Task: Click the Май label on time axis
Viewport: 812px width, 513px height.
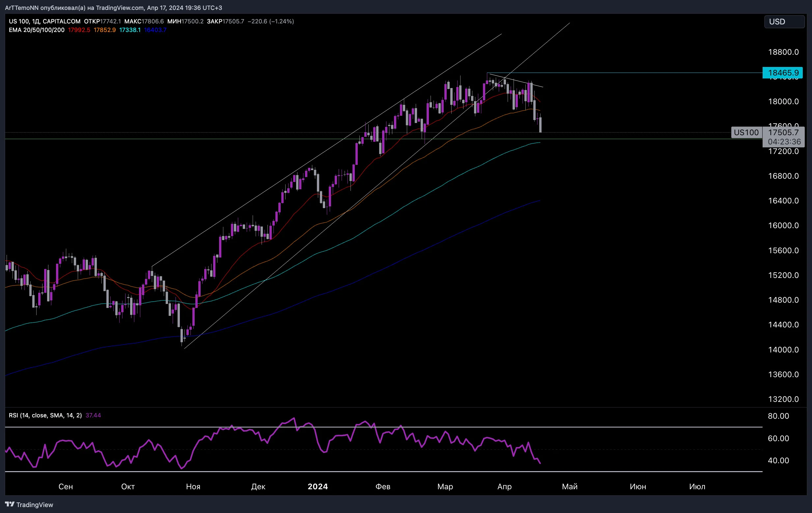Action: pyautogui.click(x=570, y=487)
